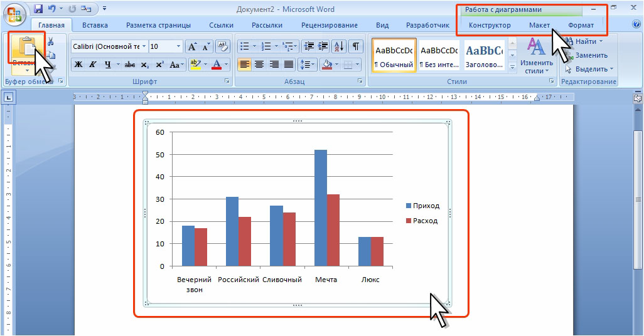The width and height of the screenshot is (644, 336).
Task: Click the Расход legend entry
Action: tap(421, 221)
